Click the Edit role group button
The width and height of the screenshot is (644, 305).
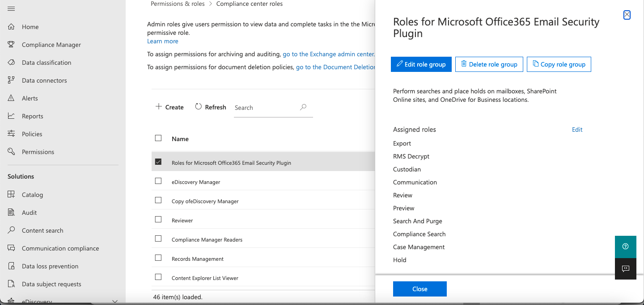point(421,64)
